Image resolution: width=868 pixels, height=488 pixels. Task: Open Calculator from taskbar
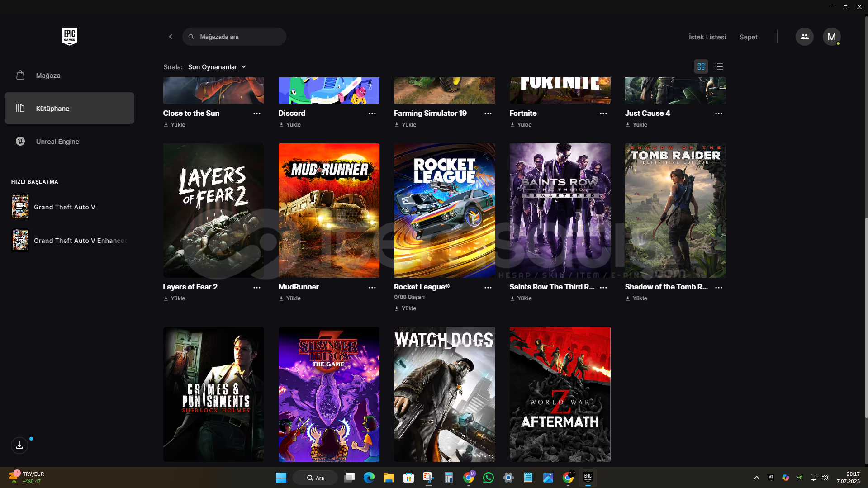click(449, 478)
